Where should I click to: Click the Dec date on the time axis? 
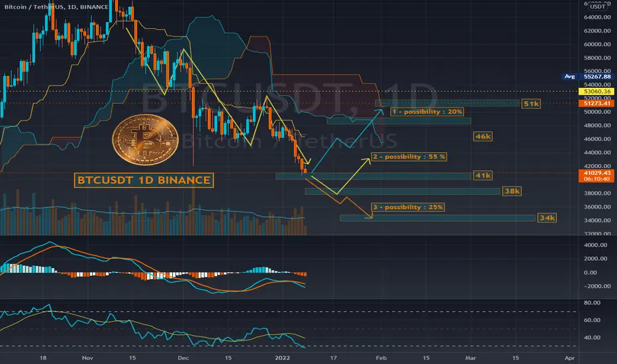[183, 357]
